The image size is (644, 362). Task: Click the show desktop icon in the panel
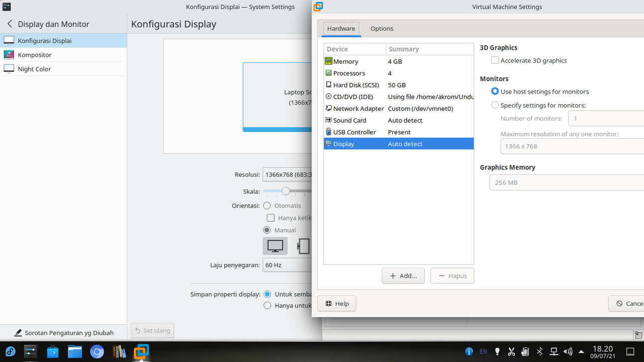[x=630, y=351]
